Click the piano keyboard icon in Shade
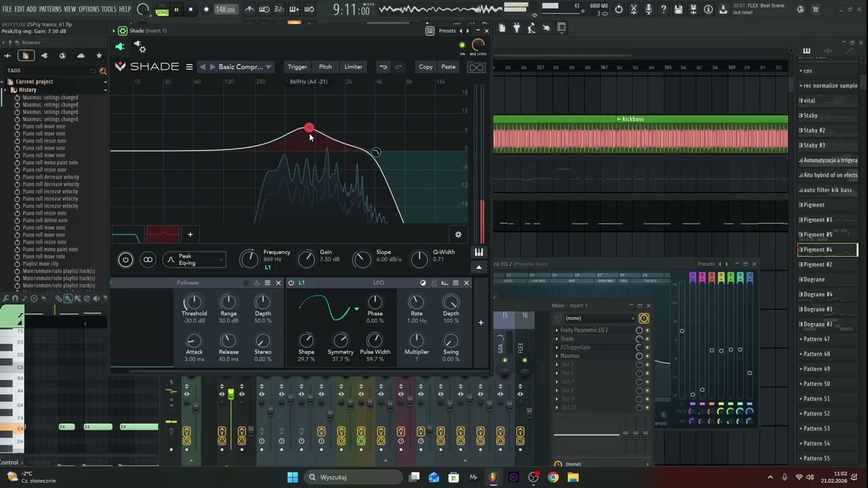This screenshot has width=868, height=488. pyautogui.click(x=479, y=252)
